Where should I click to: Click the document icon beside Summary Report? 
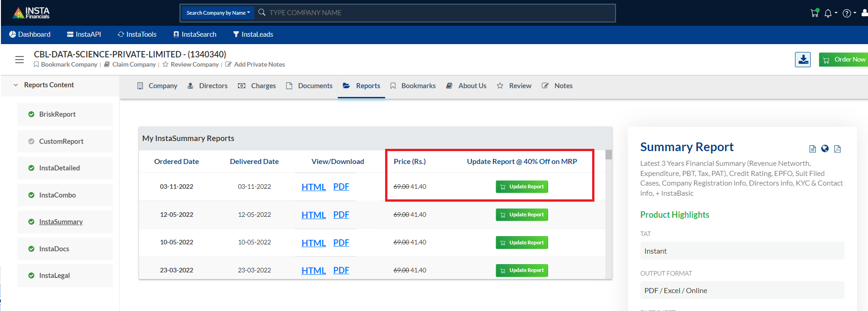click(812, 149)
